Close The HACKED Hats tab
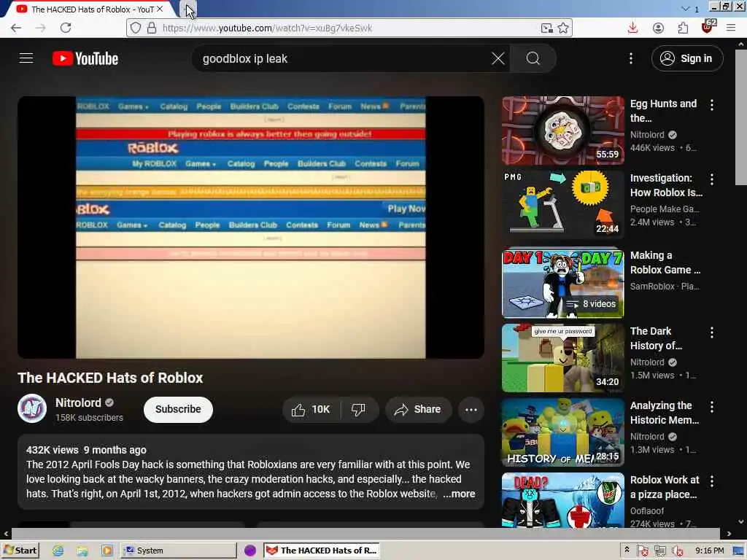Screen dimensions: 747x560 pyautogui.click(x=160, y=9)
